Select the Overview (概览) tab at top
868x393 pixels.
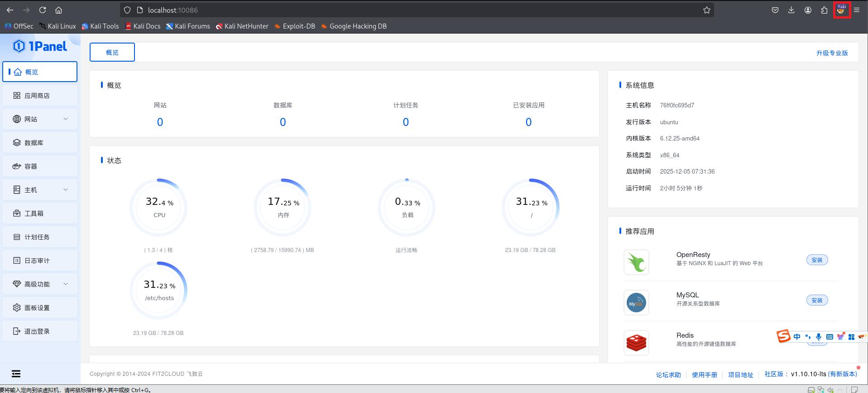click(112, 53)
